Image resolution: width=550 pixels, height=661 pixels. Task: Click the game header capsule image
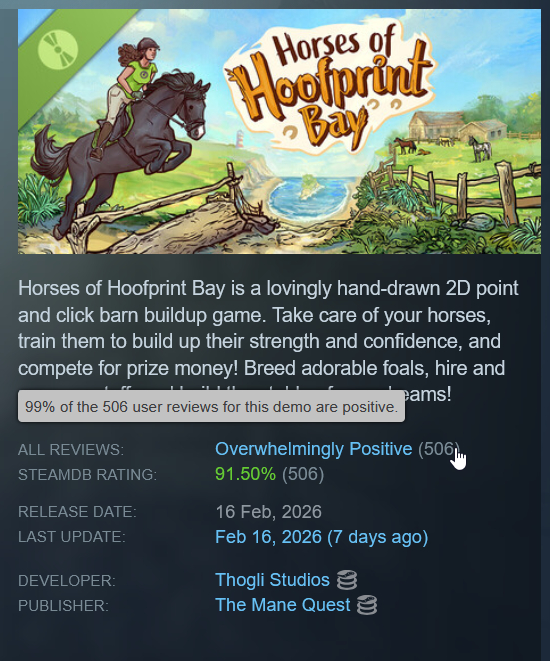[279, 132]
